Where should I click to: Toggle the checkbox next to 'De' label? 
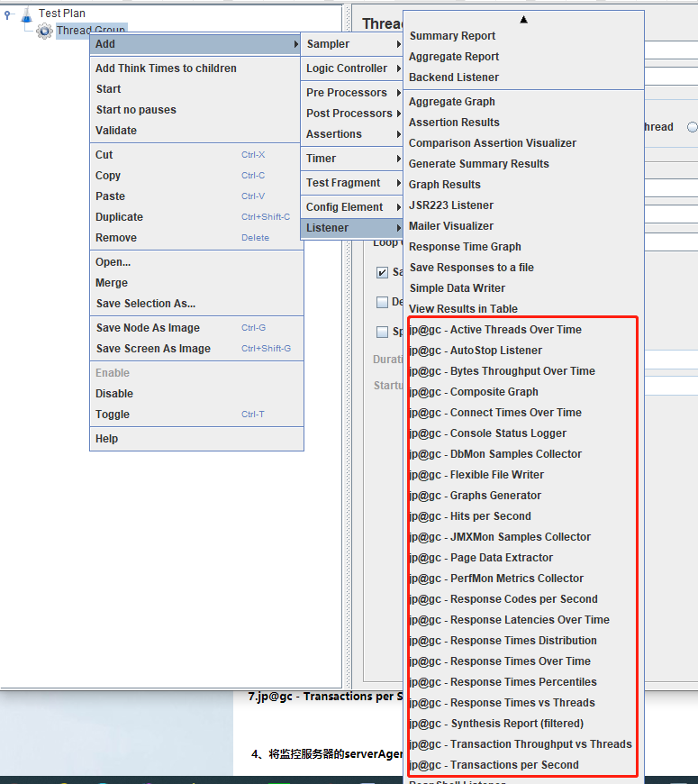click(x=382, y=302)
